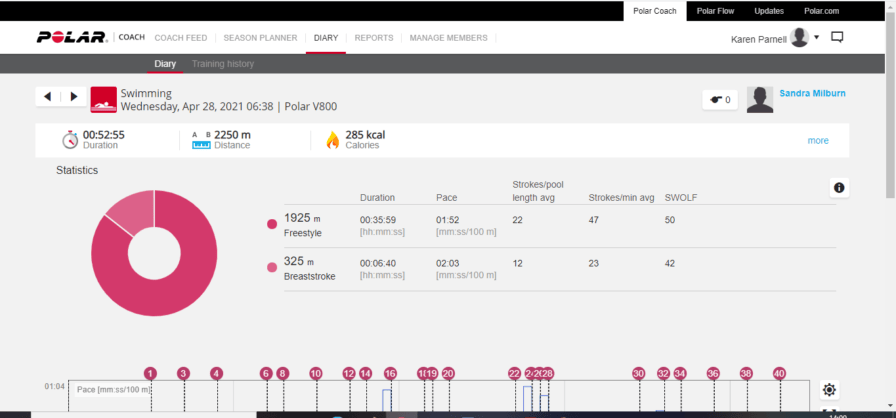Click Sandra Milburn's profile picture
Viewport: 896px width, 418px height.
761,99
